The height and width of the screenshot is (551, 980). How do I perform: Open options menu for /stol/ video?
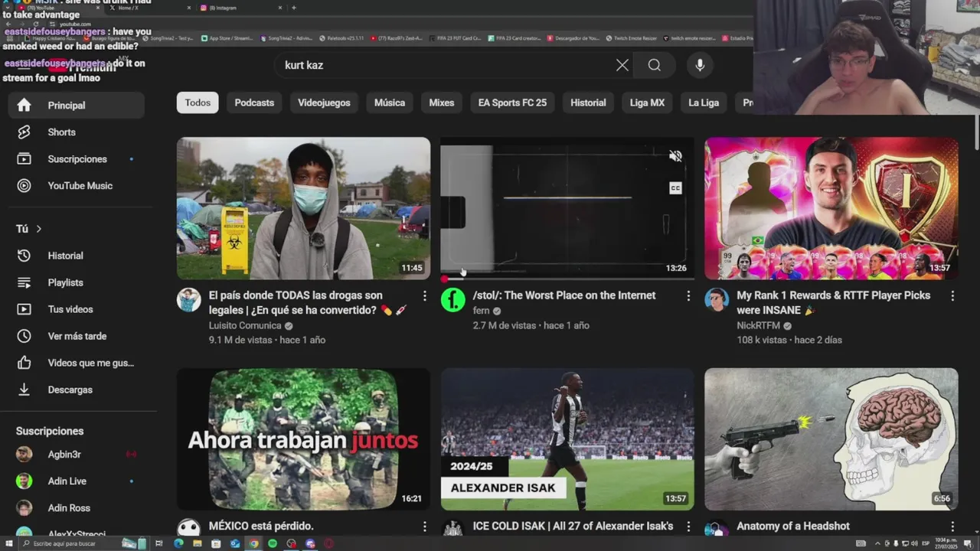pyautogui.click(x=688, y=295)
